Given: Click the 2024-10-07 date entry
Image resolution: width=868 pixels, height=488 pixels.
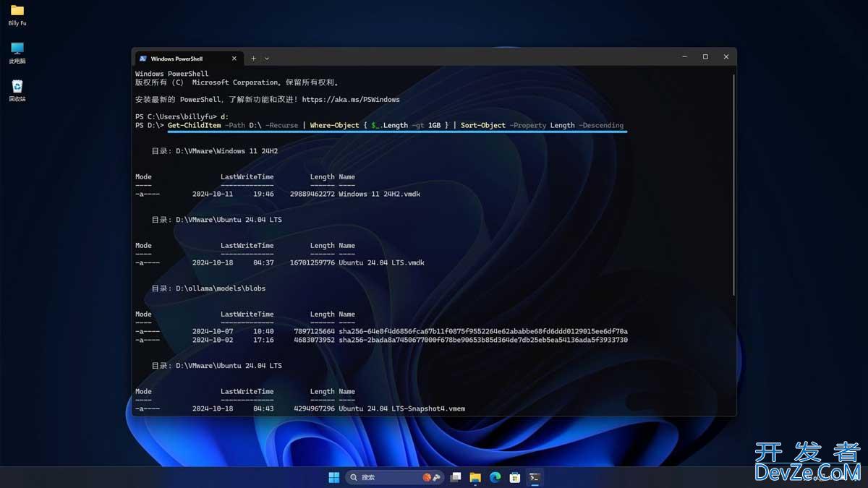Looking at the screenshot, I should 213,332.
